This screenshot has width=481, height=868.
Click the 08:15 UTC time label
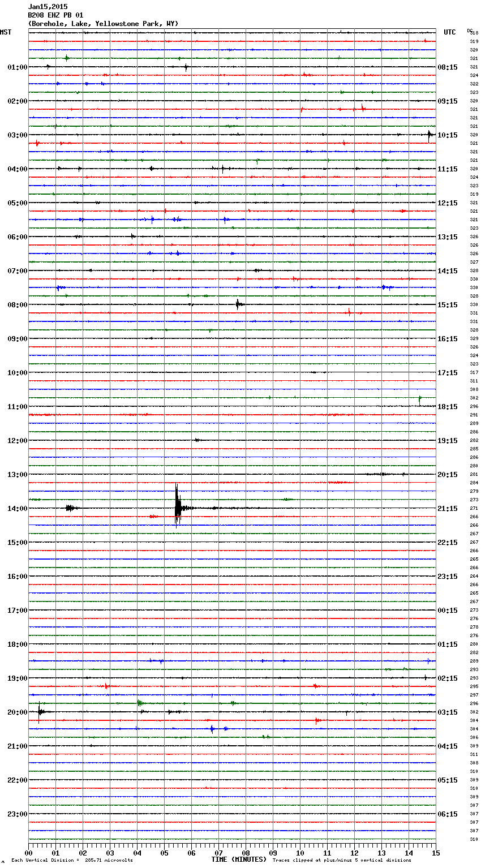(448, 67)
